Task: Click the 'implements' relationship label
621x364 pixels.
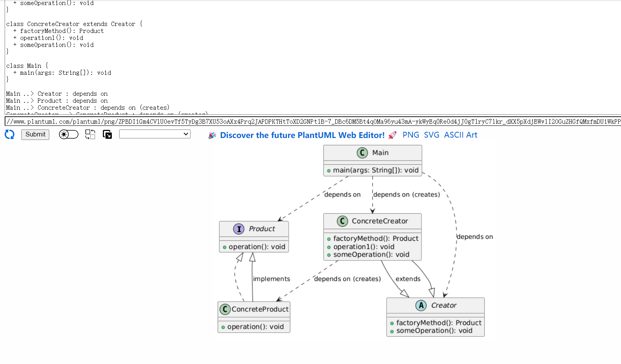Action: point(271,279)
